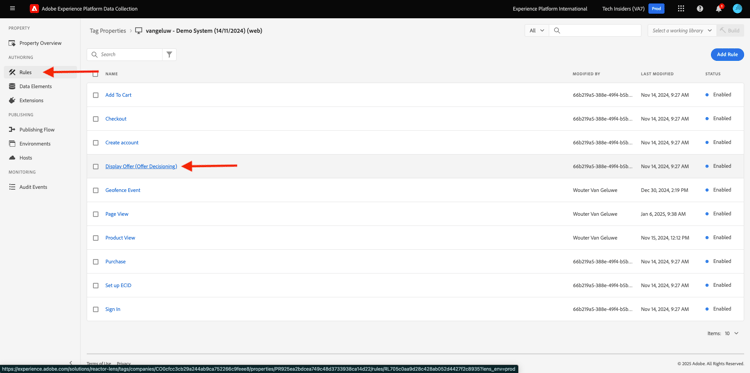The width and height of the screenshot is (750, 373).
Task: Select the Add To Cart checkbox
Action: [96, 95]
